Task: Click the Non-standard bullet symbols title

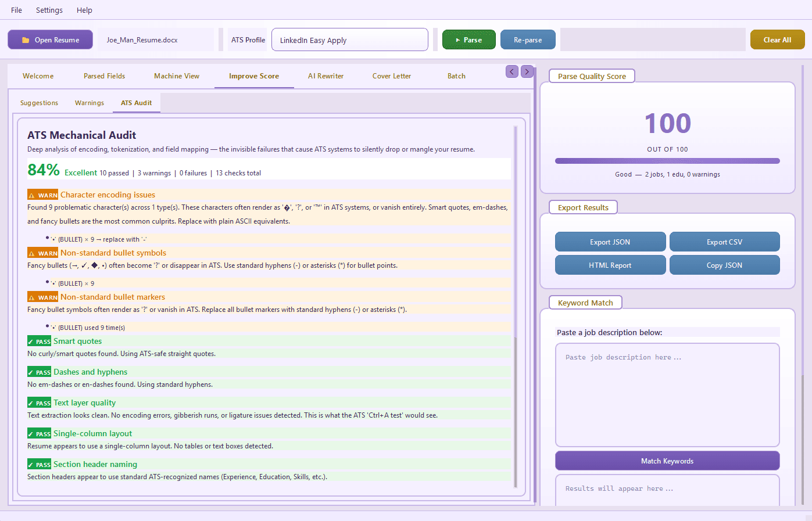Action: [x=113, y=253]
